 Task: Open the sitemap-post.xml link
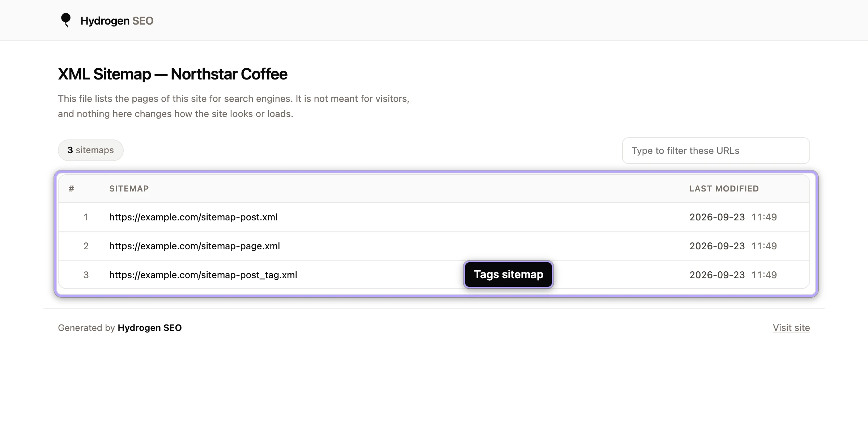coord(193,217)
